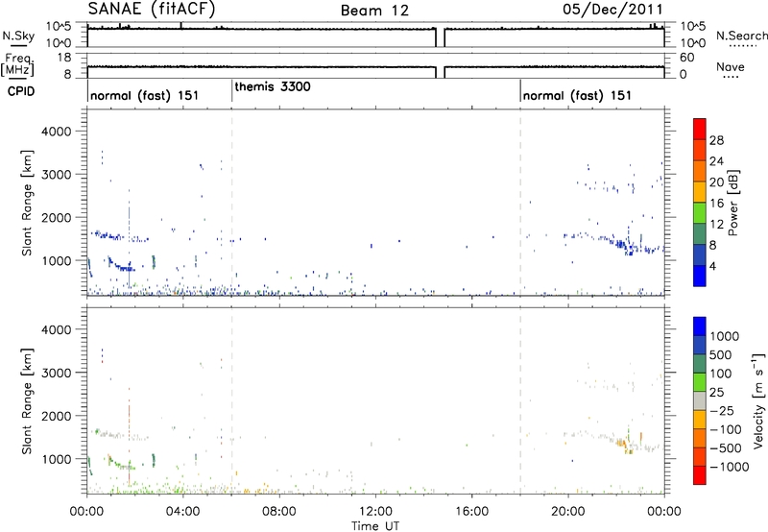Viewport: 768px width, 532px height.
Task: Click the gray -25 to 25 Velocity swatch
Action: click(x=700, y=401)
